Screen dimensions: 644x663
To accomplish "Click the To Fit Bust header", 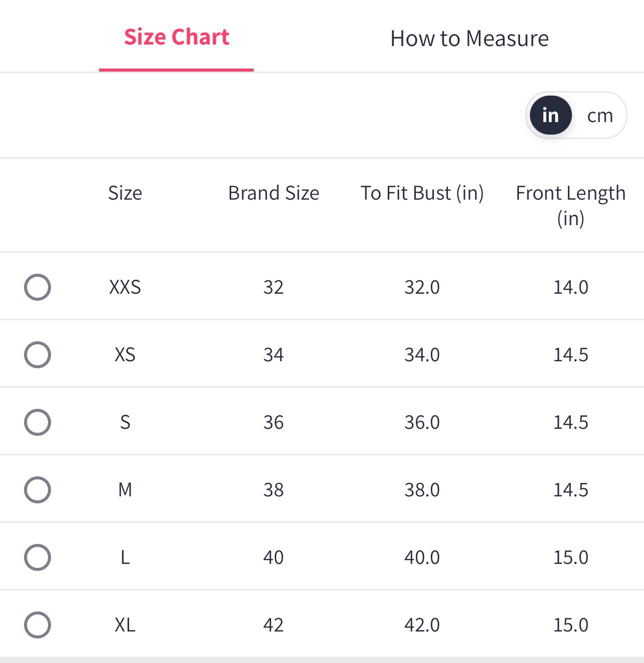I will (422, 193).
